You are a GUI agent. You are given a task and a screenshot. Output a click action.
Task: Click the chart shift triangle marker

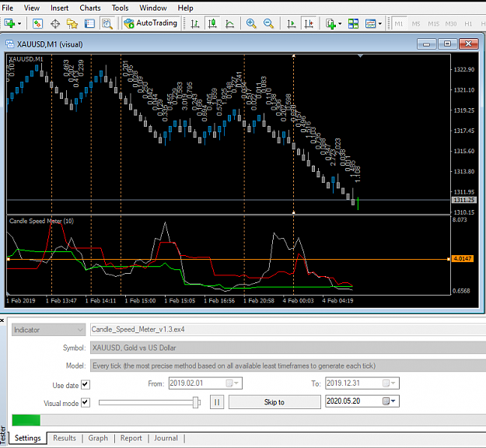point(360,56)
